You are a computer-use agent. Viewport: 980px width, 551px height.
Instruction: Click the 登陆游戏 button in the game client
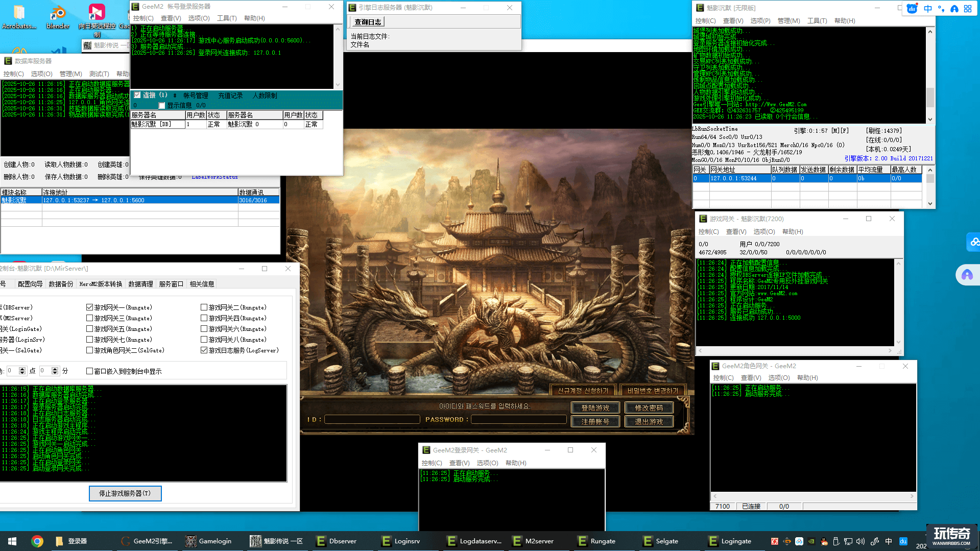[x=595, y=408]
